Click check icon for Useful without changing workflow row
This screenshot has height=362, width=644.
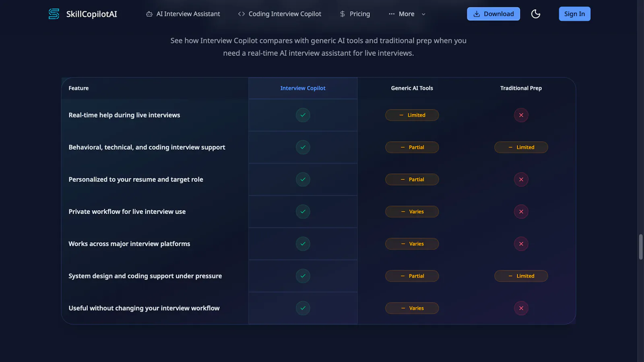303,308
